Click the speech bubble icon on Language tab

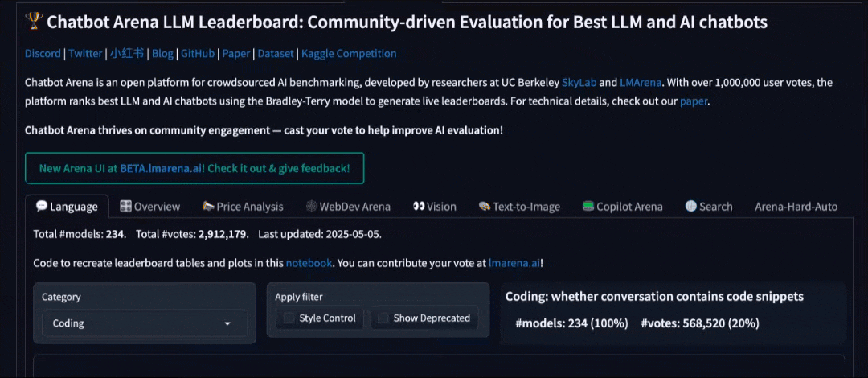[x=42, y=206]
